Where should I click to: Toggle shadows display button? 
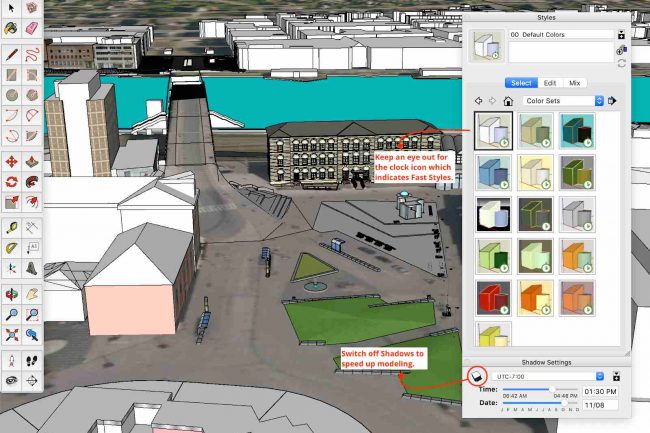click(x=477, y=376)
